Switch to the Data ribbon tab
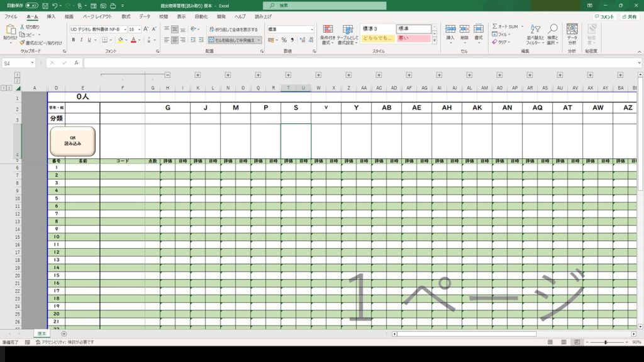This screenshot has height=362, width=644. point(145,17)
